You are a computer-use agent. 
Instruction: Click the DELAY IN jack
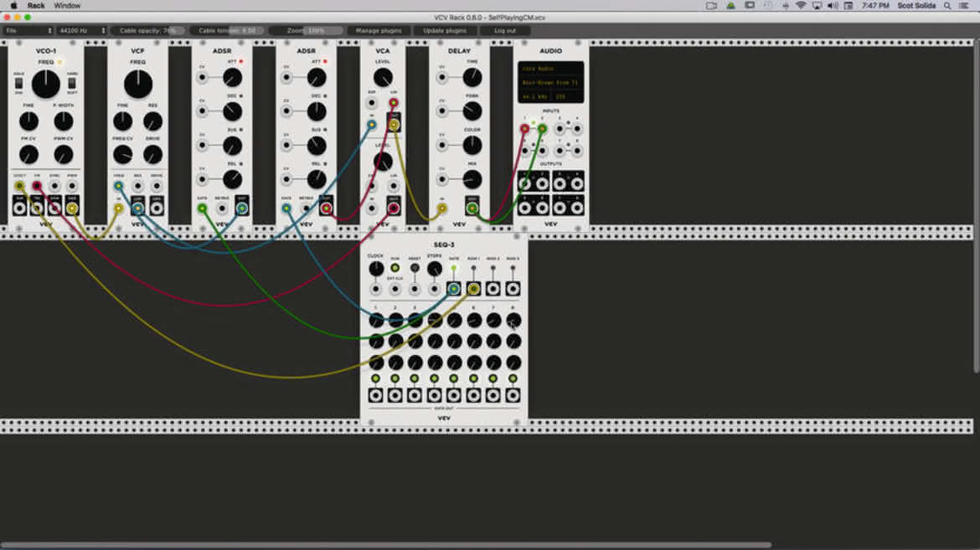442,208
